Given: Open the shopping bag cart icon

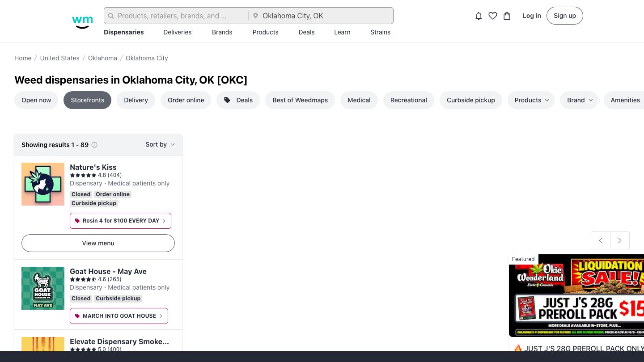Looking at the screenshot, I should [x=507, y=16].
